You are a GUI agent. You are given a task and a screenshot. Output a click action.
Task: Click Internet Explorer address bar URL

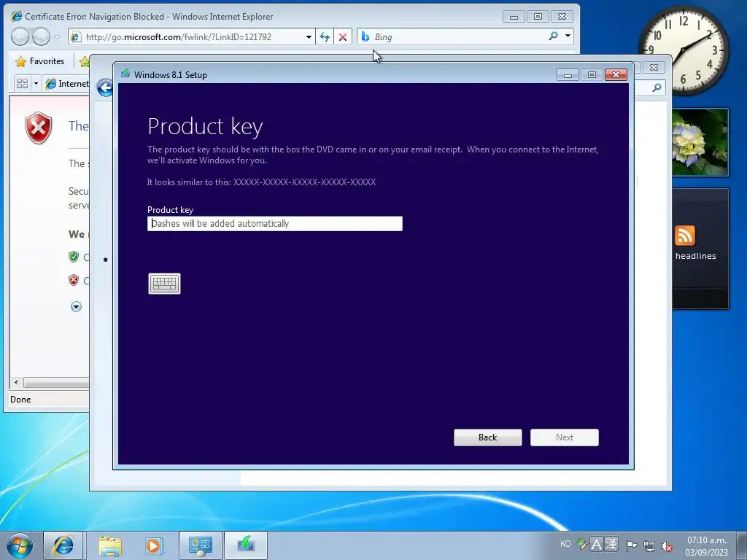tap(179, 37)
